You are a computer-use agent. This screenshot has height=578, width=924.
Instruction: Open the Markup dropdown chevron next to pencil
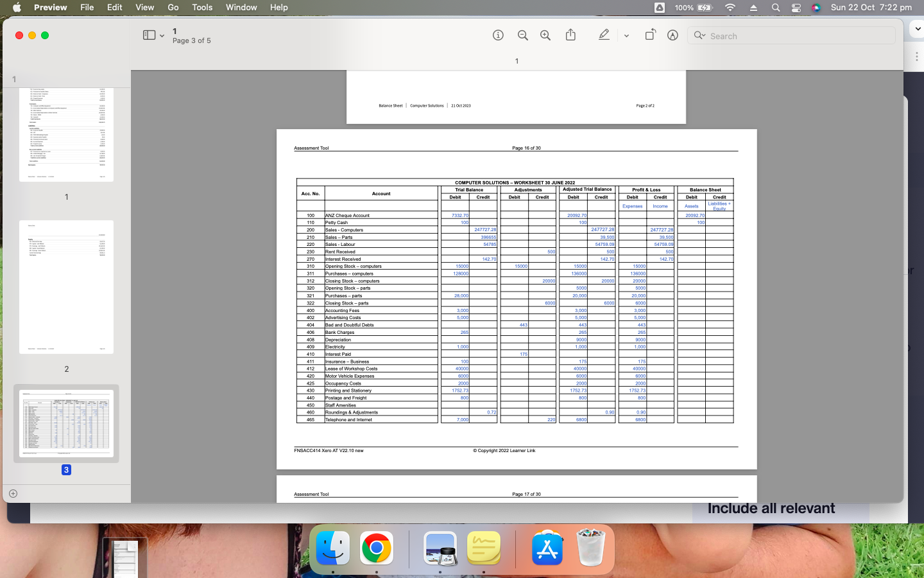pyautogui.click(x=626, y=35)
